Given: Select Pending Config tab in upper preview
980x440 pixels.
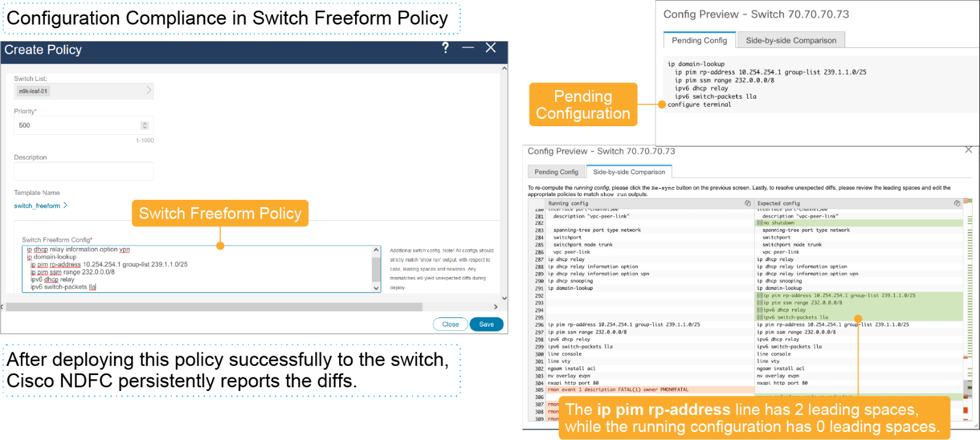Looking at the screenshot, I should coord(699,40).
